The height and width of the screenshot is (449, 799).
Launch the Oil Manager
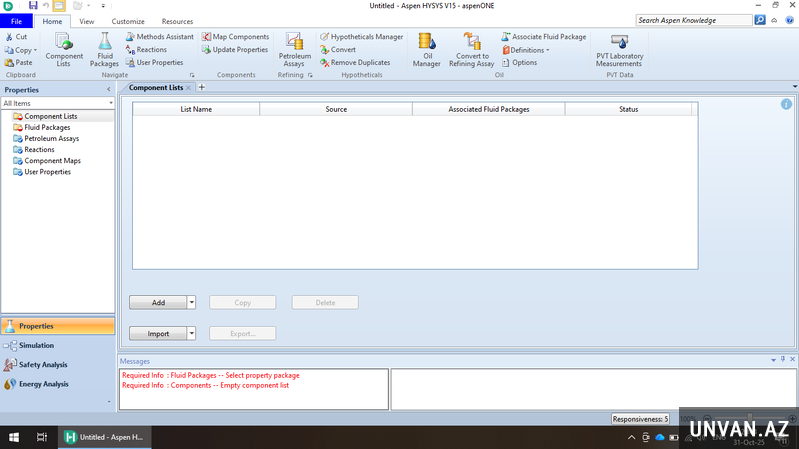(427, 48)
